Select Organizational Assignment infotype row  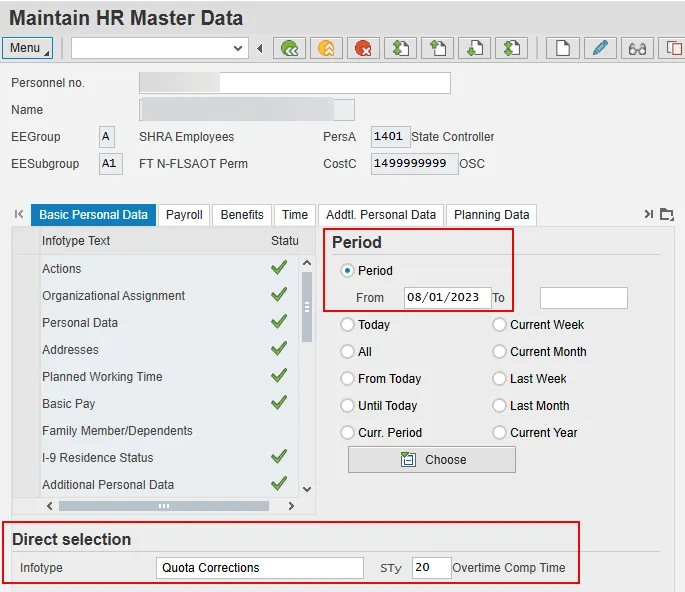tap(113, 296)
